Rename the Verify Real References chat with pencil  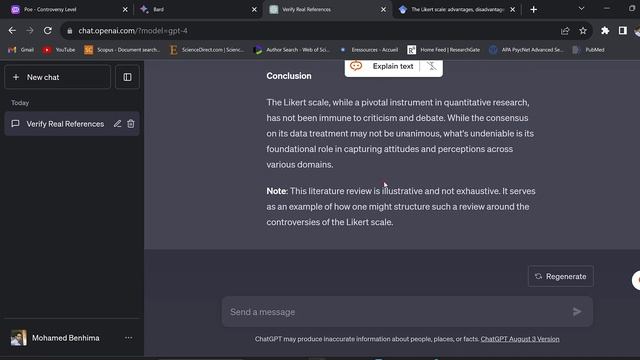[x=118, y=124]
